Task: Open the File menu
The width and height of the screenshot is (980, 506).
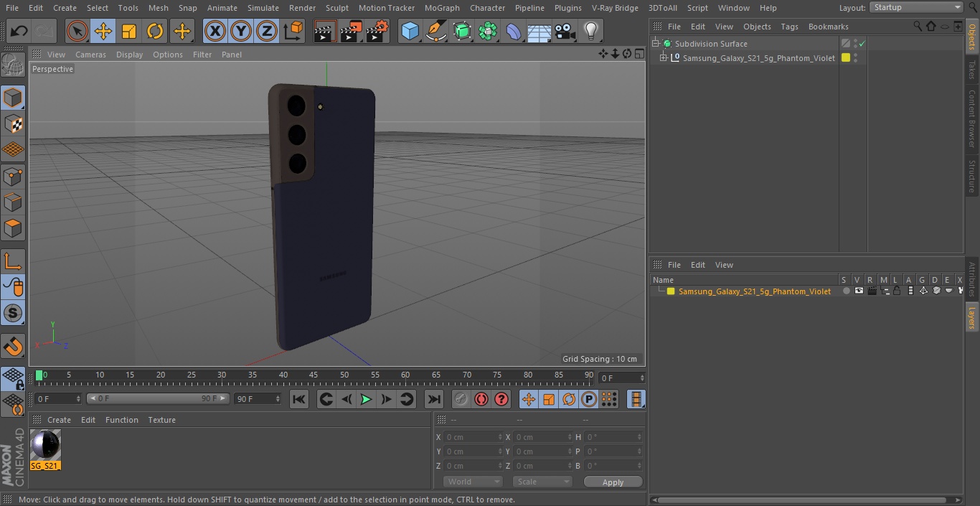Action: click(12, 8)
